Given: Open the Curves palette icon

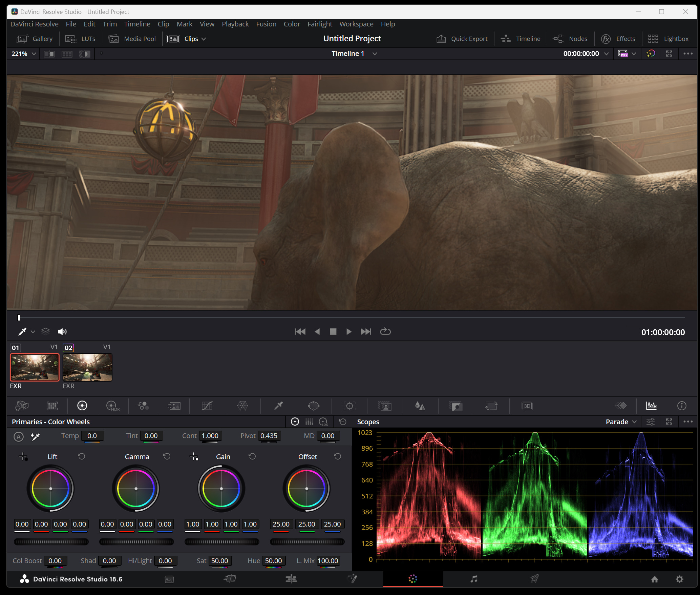Looking at the screenshot, I should [x=207, y=406].
